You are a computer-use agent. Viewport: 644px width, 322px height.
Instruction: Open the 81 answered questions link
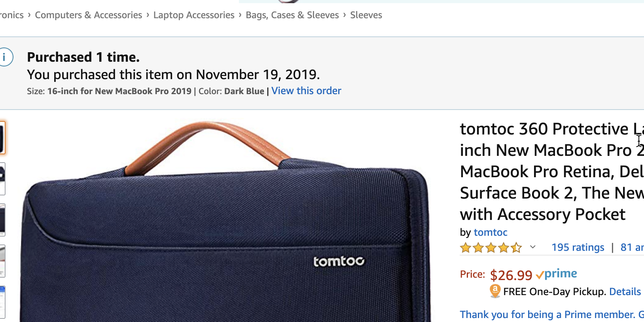point(632,248)
